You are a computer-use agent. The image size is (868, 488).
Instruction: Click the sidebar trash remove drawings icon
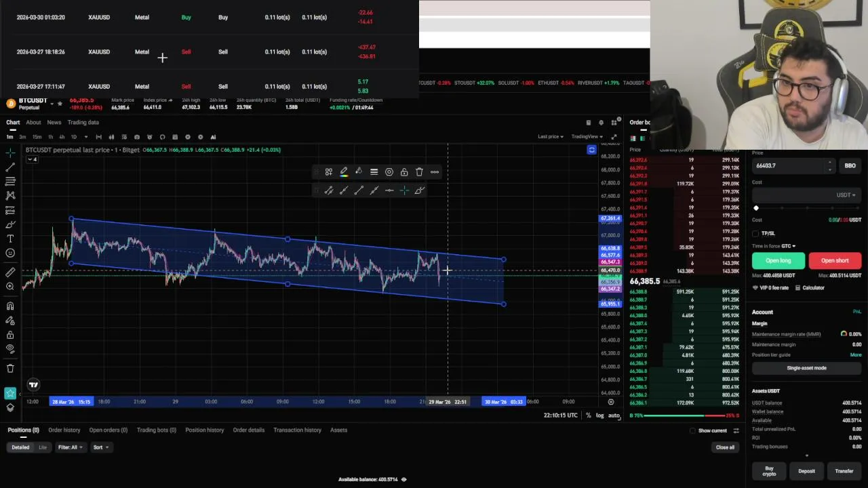pyautogui.click(x=10, y=368)
